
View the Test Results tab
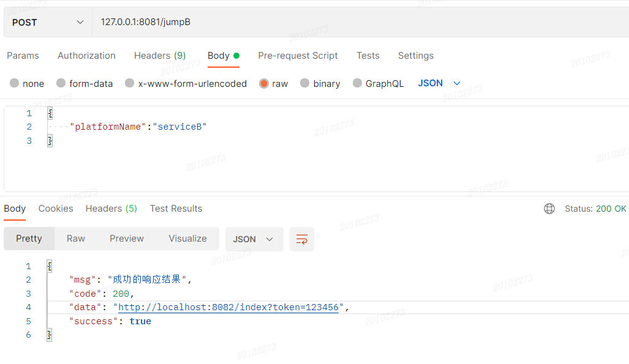(176, 209)
